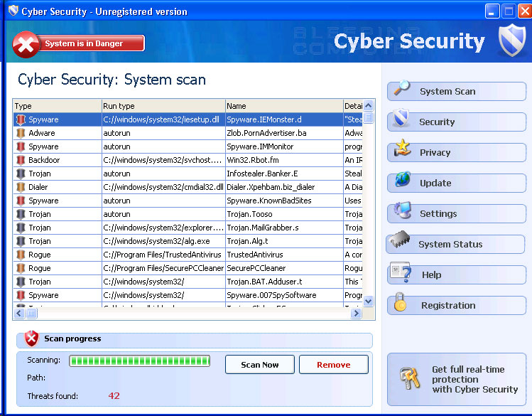Image resolution: width=532 pixels, height=416 pixels.
Task: Click the vertical scrollbar down arrow
Action: pyautogui.click(x=369, y=301)
